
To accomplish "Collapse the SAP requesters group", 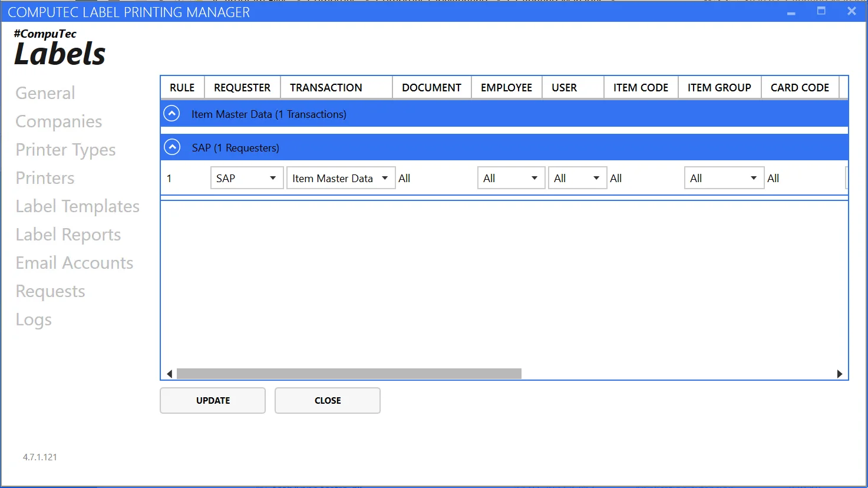I will click(171, 147).
